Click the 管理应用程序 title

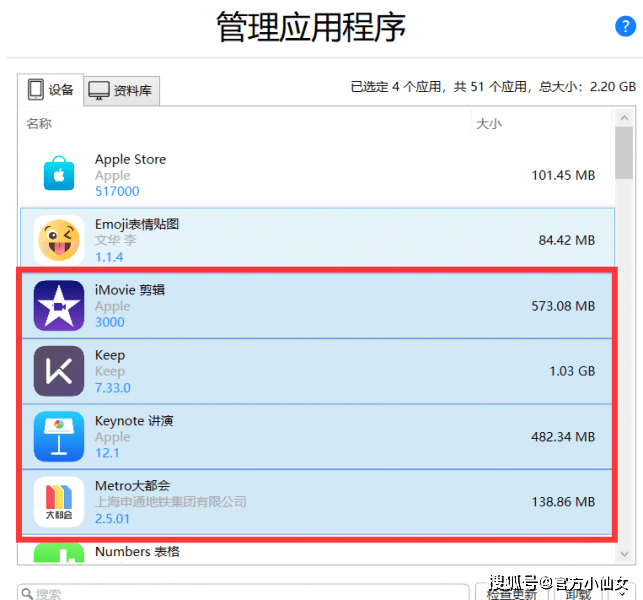(311, 27)
